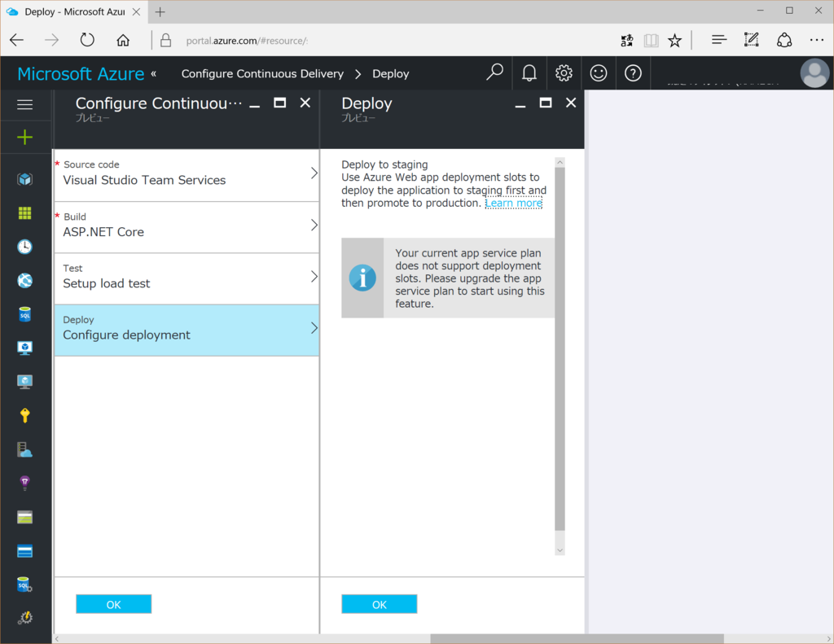Open the blue Storage accounts classic icon
The height and width of the screenshot is (644, 834).
point(25,551)
